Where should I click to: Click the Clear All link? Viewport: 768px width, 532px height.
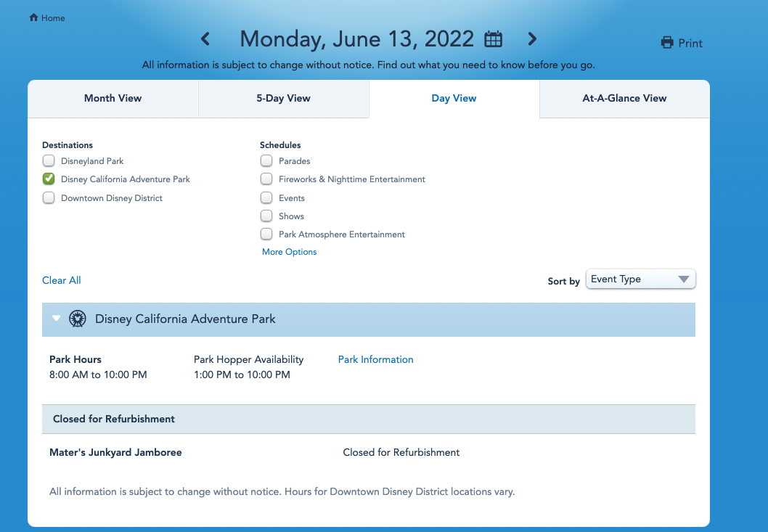(62, 280)
